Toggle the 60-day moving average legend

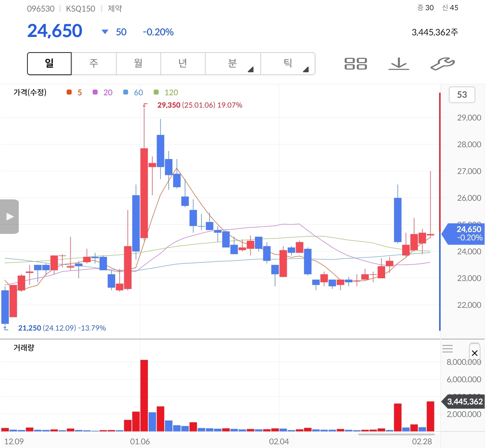[133, 92]
